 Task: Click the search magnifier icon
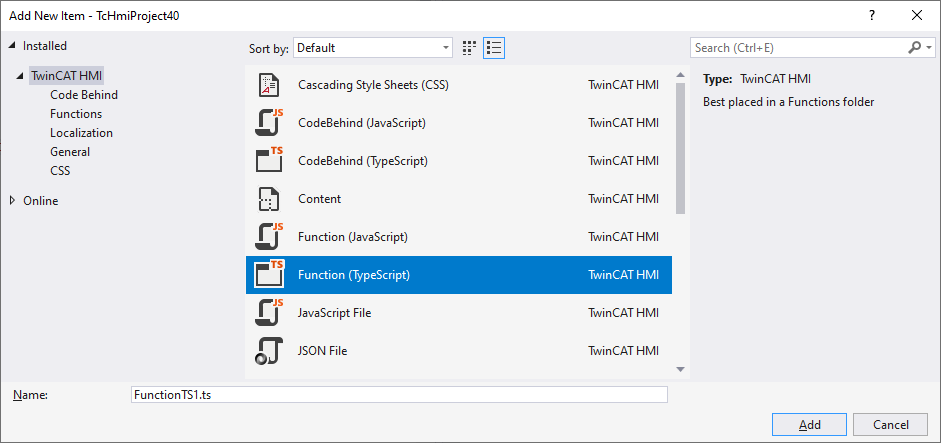coord(915,48)
